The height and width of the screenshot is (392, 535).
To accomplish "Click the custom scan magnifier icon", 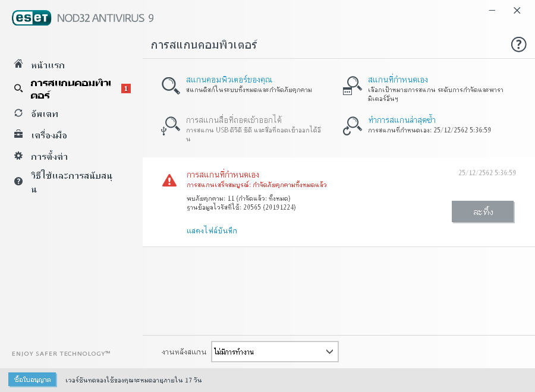I will [352, 85].
